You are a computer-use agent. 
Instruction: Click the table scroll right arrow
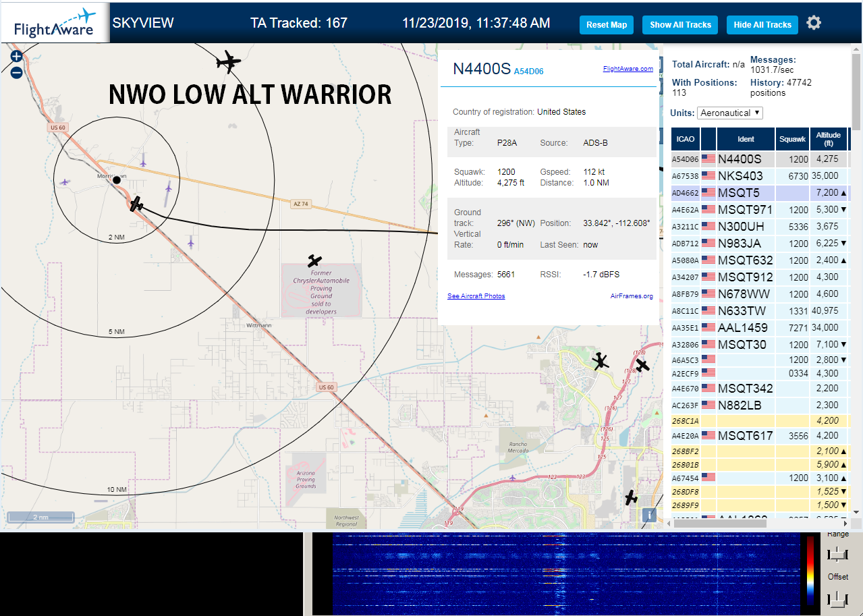pyautogui.click(x=847, y=523)
